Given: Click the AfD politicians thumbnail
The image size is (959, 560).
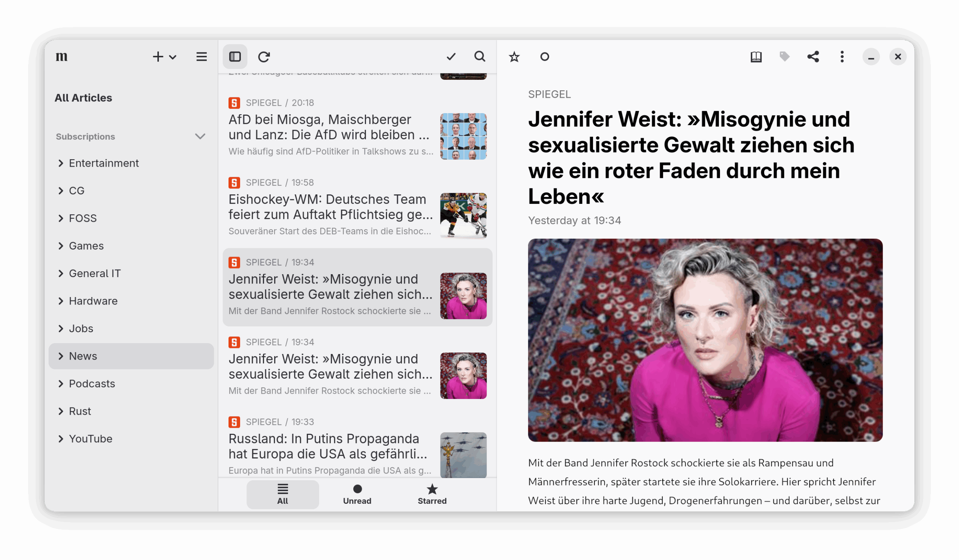Looking at the screenshot, I should [x=463, y=136].
